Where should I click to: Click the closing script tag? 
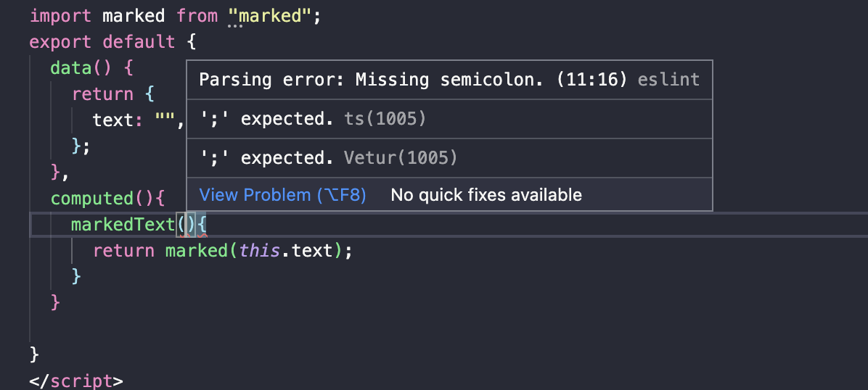76,381
